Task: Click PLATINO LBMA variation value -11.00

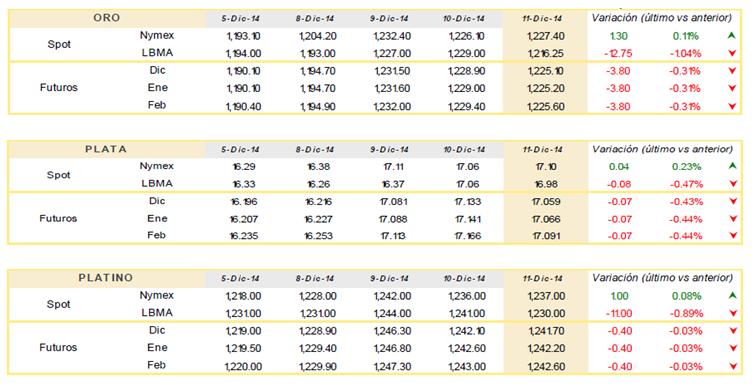Action: [618, 313]
